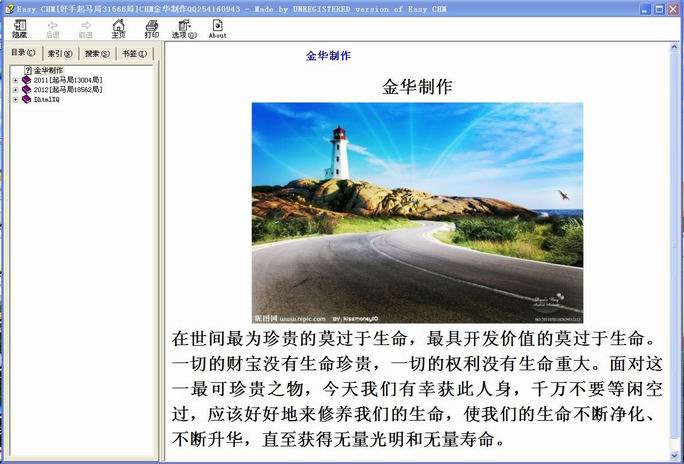Expand the 2012[起马局18562局] tree node
The width and height of the screenshot is (684, 464).
click(15, 90)
